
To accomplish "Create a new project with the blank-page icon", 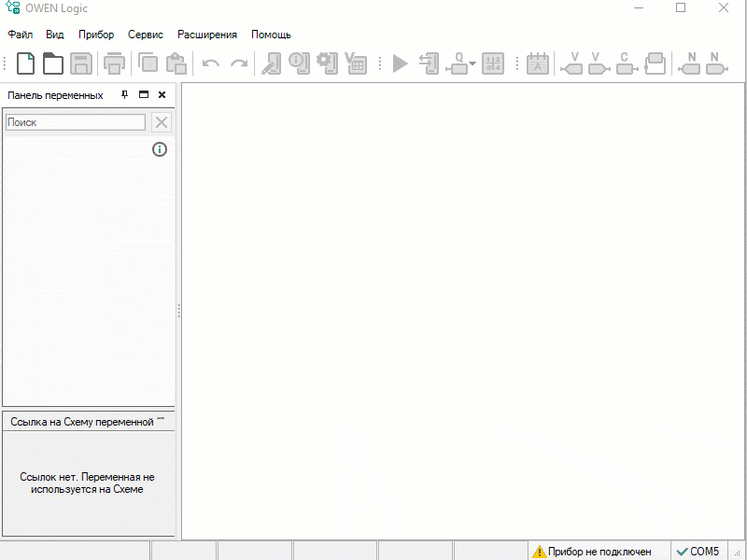I will pyautogui.click(x=26, y=63).
